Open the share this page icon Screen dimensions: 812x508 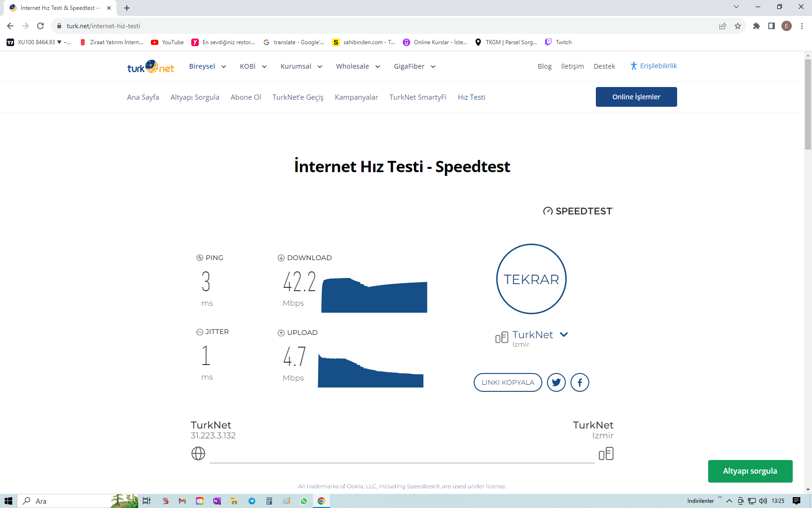coord(723,26)
